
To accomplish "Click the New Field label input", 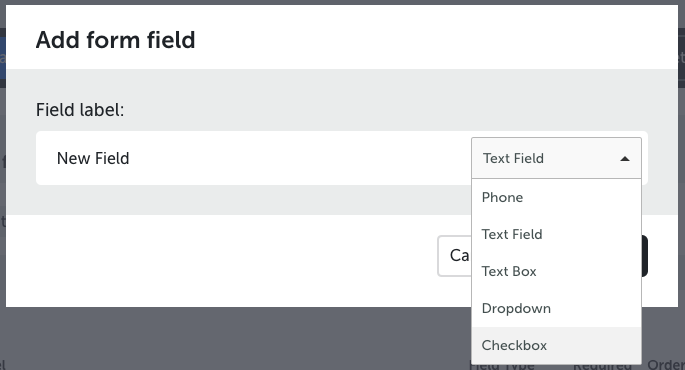I will [253, 158].
